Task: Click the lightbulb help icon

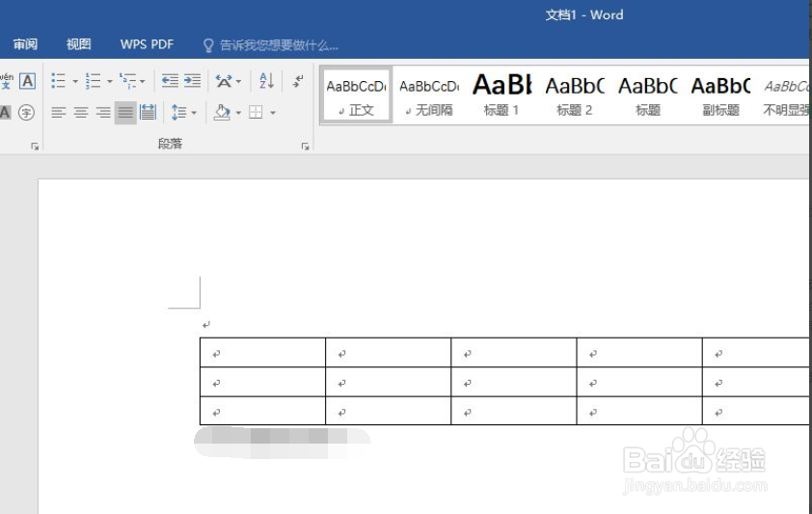Action: (208, 45)
